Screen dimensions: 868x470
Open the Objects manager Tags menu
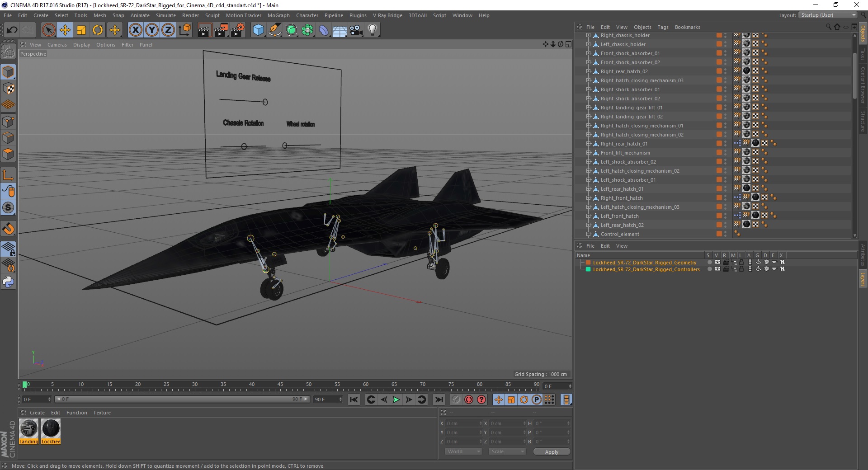[x=663, y=27]
